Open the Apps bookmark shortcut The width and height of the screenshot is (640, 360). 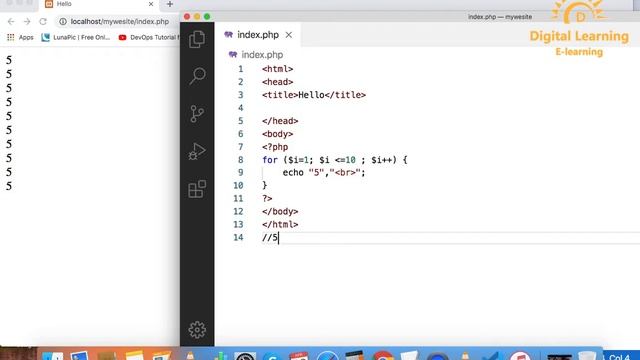point(20,38)
